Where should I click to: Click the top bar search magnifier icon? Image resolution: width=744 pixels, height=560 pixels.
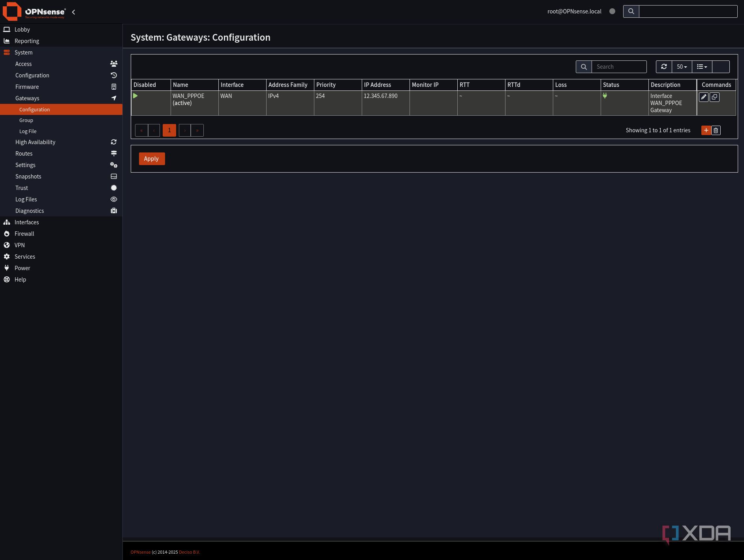tap(631, 11)
